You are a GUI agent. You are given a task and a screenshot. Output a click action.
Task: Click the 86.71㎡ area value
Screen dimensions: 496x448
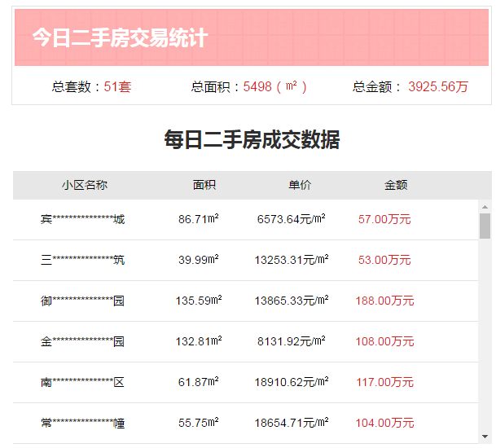(x=199, y=219)
